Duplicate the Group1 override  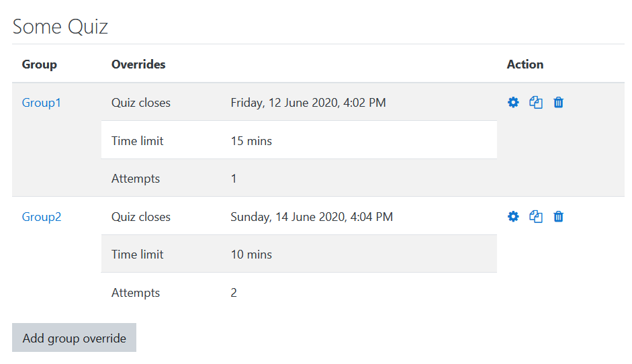[x=536, y=102]
